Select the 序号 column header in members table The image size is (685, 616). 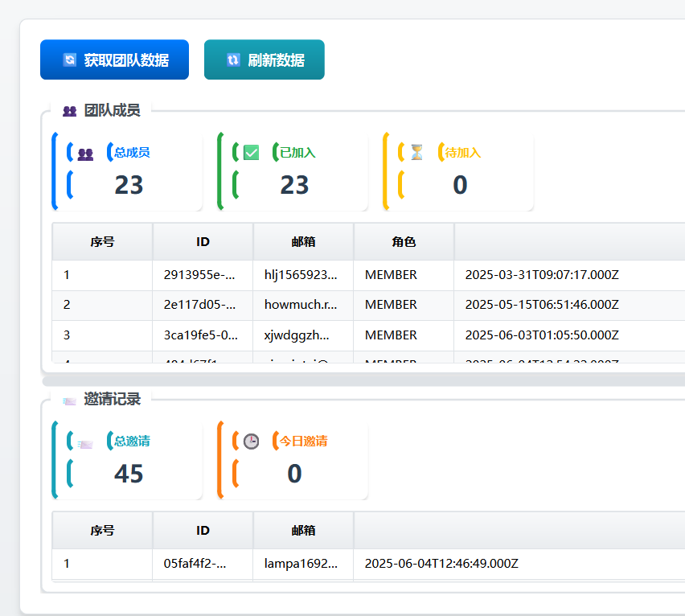102,241
